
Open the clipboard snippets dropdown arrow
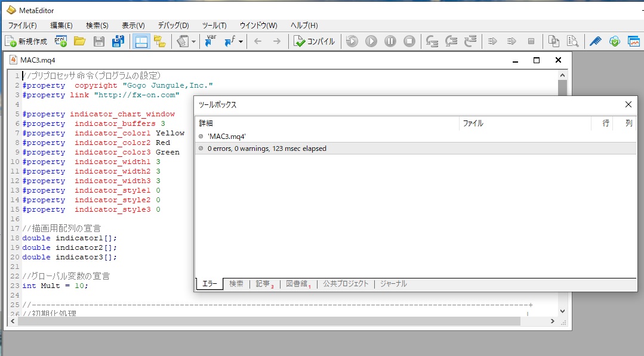pyautogui.click(x=195, y=42)
